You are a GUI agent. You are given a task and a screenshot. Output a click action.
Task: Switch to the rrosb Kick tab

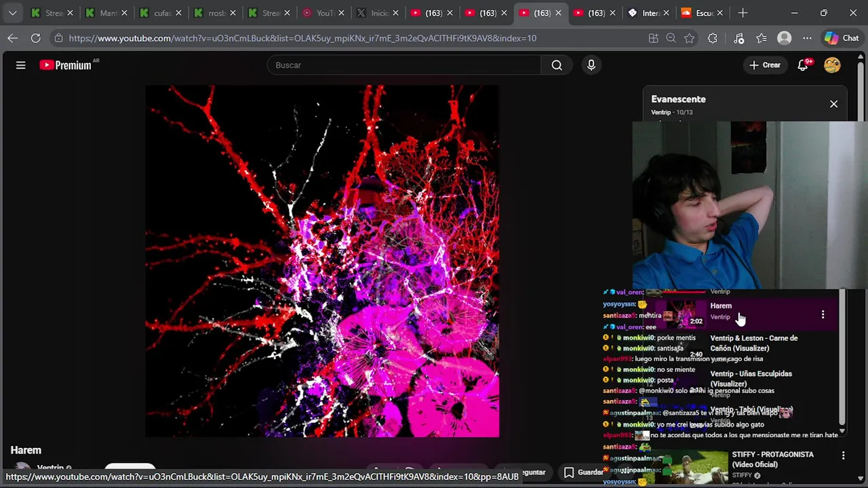(210, 13)
